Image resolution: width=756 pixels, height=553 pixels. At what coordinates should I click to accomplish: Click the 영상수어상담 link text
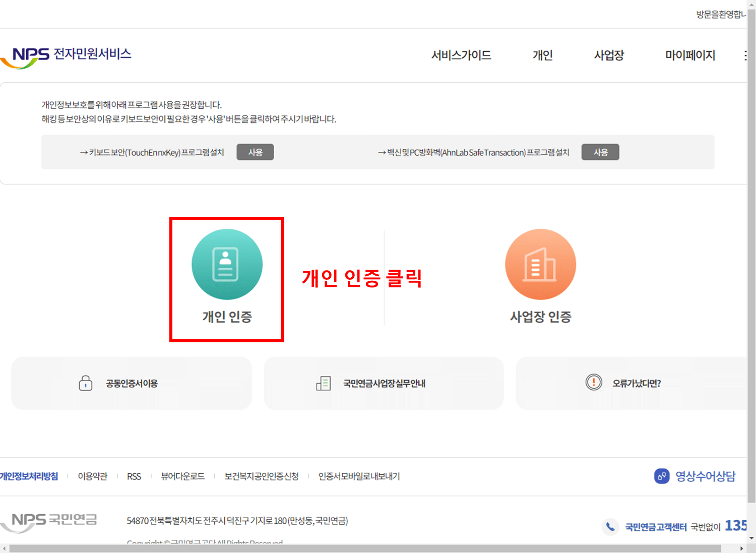coord(705,476)
